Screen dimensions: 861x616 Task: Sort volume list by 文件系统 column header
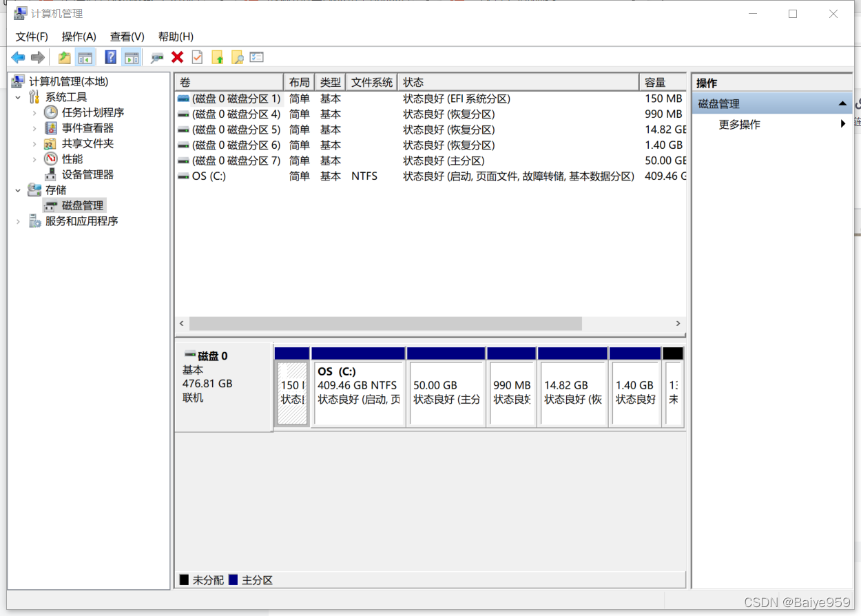pyautogui.click(x=372, y=83)
